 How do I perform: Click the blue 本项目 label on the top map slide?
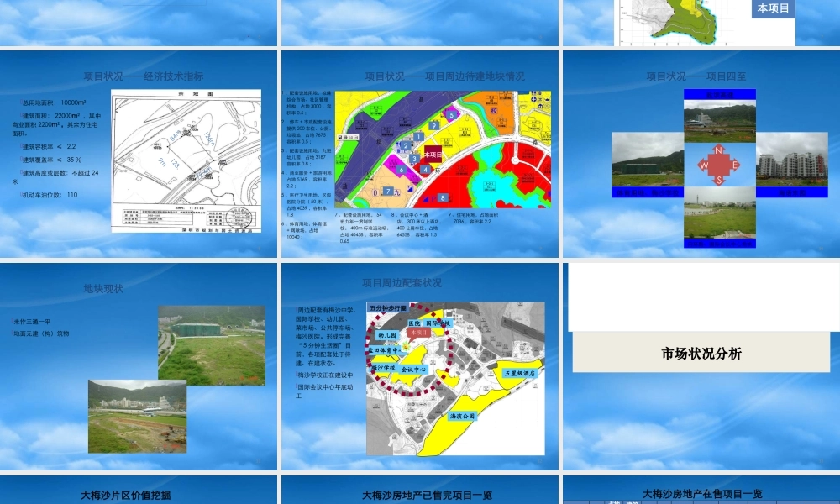point(773,8)
